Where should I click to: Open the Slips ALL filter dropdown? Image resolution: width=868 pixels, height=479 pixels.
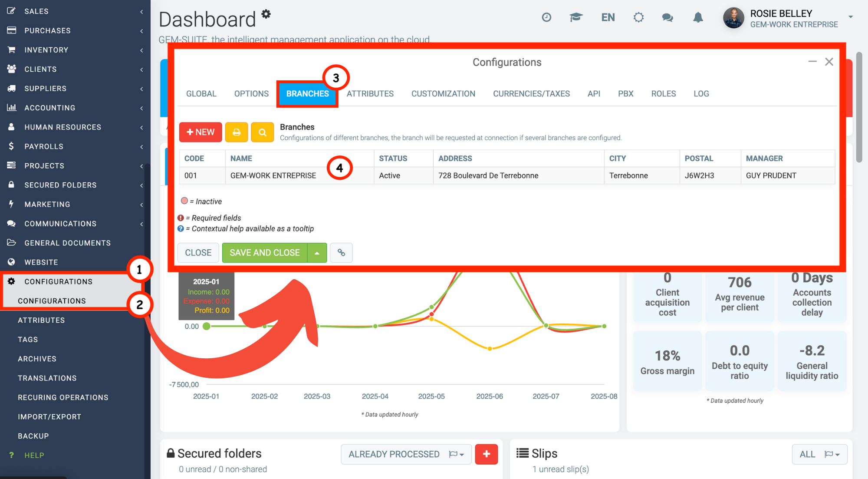coord(819,454)
